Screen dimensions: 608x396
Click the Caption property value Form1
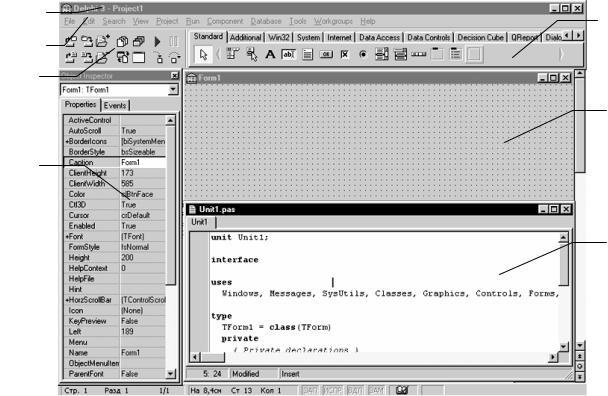pyautogui.click(x=143, y=163)
